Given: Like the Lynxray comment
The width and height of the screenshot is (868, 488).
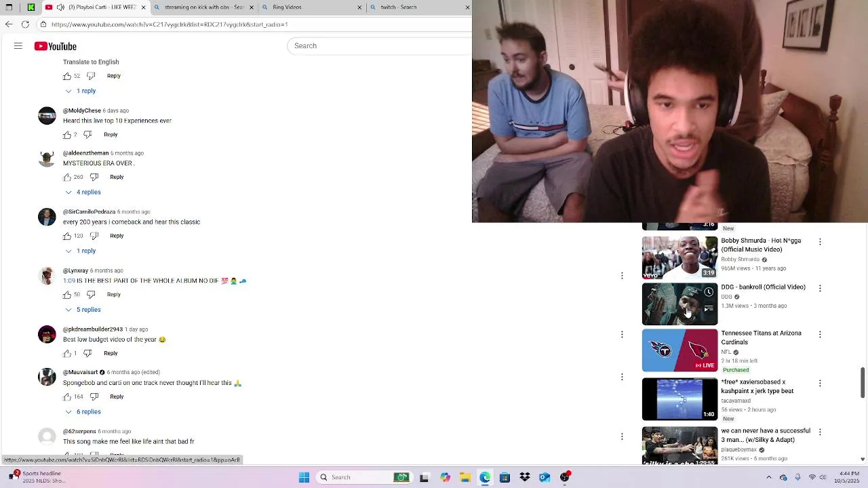Looking at the screenshot, I should pos(67,295).
